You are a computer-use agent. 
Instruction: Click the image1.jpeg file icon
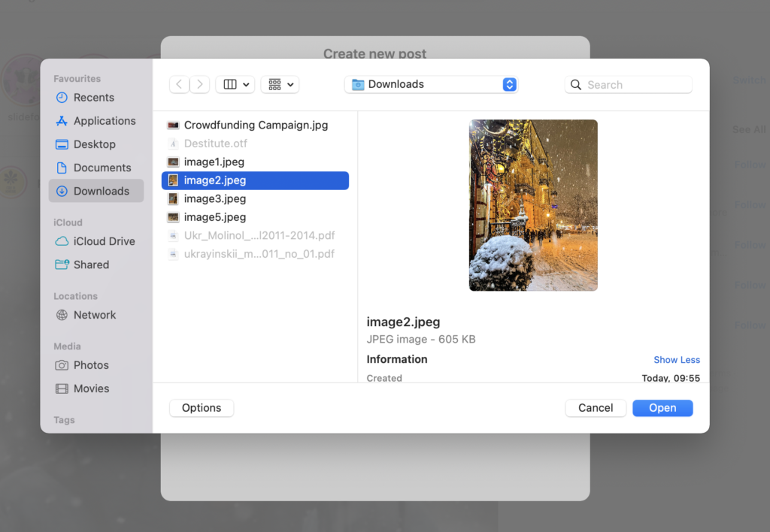tap(173, 162)
